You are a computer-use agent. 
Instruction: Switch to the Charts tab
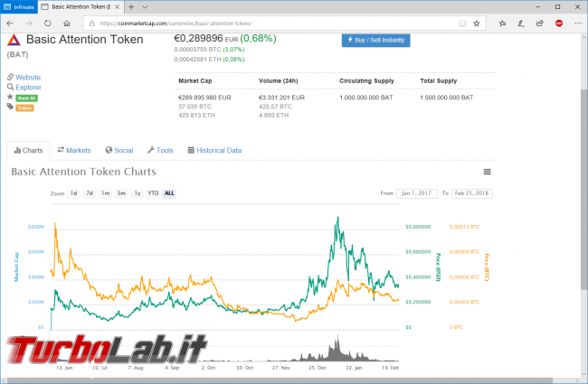click(28, 150)
